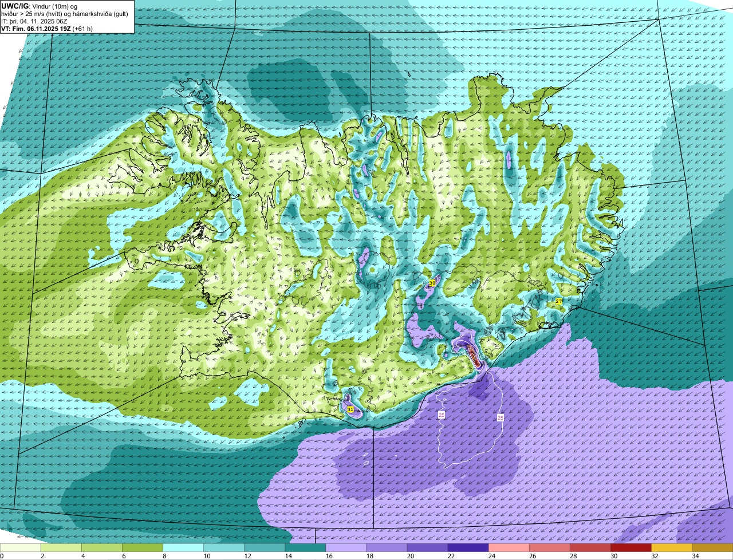Image resolution: width=733 pixels, height=560 pixels.
Task: Click the color scale number 4
Action: (83, 556)
